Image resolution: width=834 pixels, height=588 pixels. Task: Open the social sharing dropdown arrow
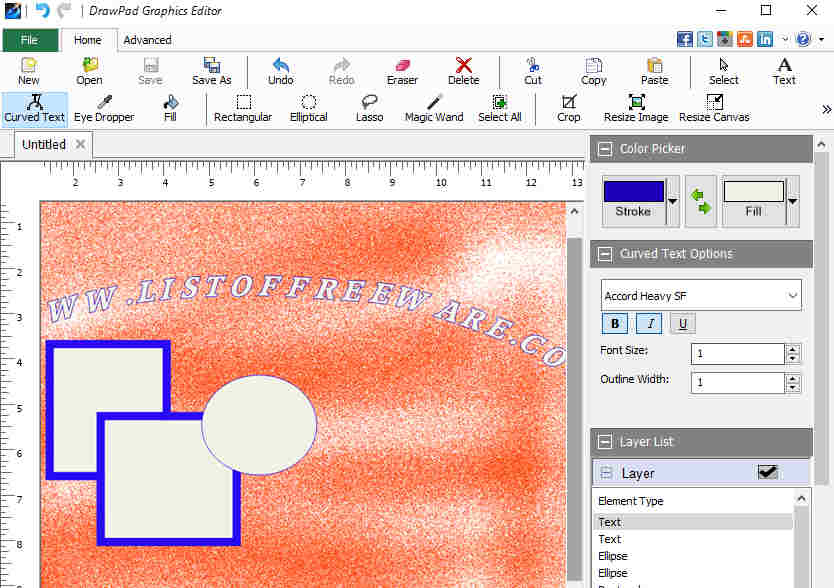point(785,39)
